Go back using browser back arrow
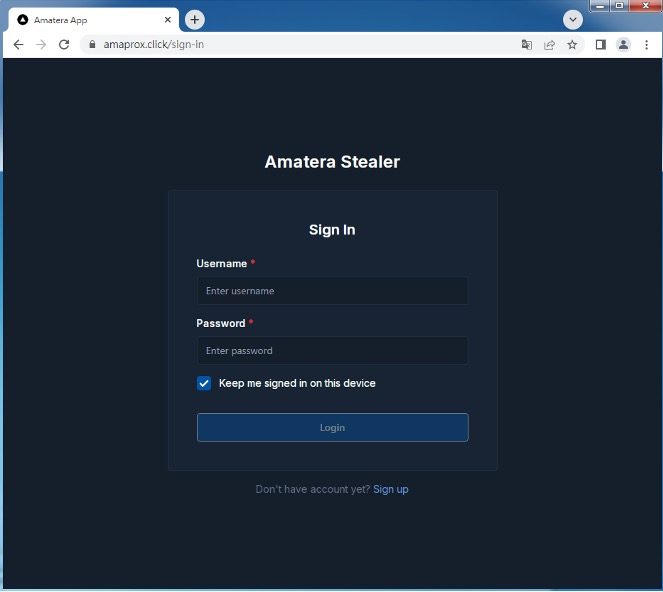Image resolution: width=663 pixels, height=592 pixels. 18,44
